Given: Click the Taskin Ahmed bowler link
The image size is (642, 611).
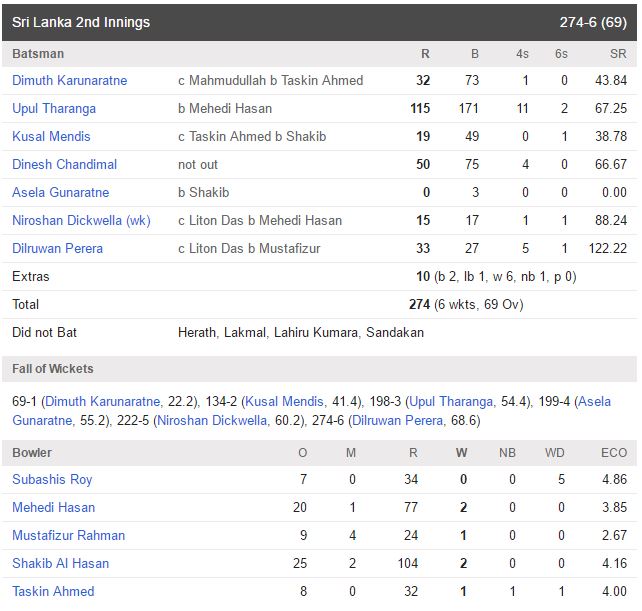Looking at the screenshot, I should [x=53, y=591].
